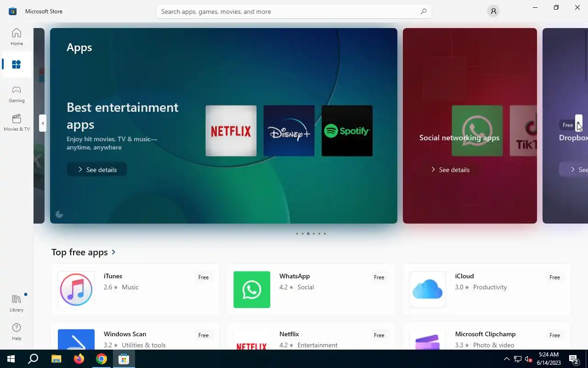Screen dimensions: 588x368
Task: Select the third carousel page dot
Action: click(308, 234)
